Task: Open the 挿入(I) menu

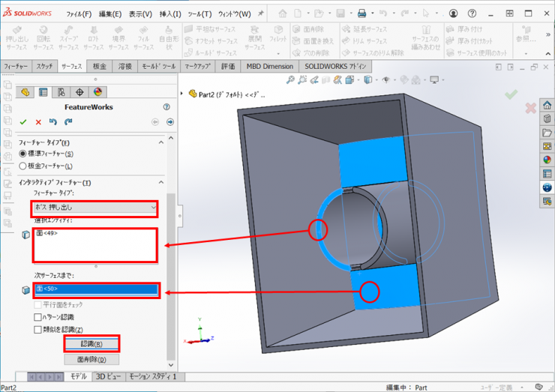Action: point(169,14)
